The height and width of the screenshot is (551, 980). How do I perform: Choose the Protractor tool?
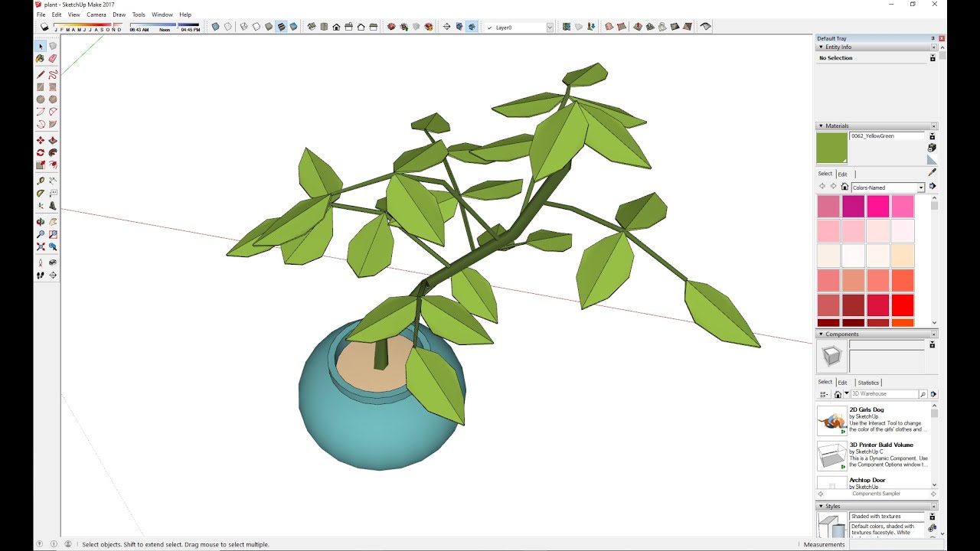(x=41, y=194)
